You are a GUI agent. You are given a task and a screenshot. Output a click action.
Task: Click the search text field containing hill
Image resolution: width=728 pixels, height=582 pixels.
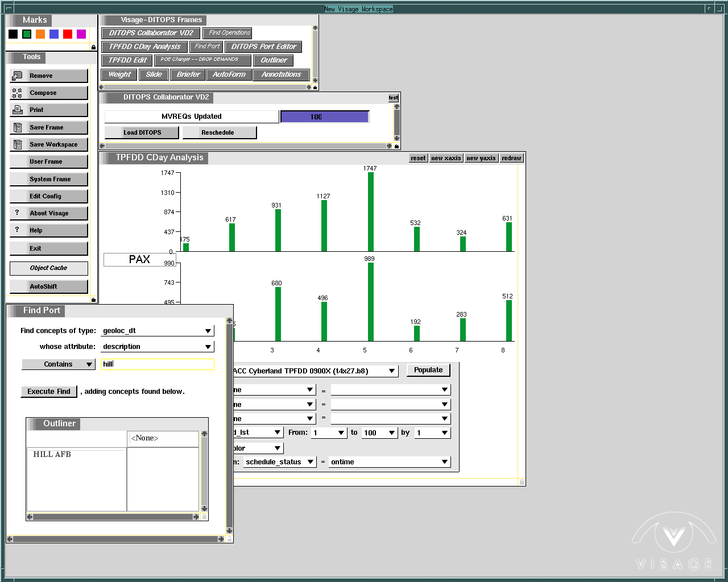click(x=158, y=364)
